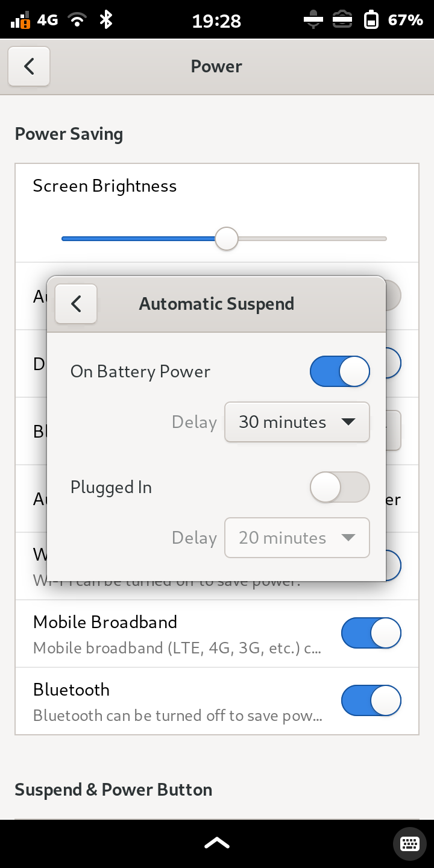
Task: Tap the cellular signal strength icon
Action: pyautogui.click(x=20, y=20)
